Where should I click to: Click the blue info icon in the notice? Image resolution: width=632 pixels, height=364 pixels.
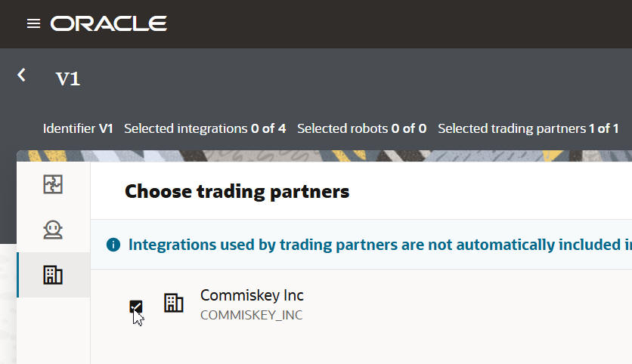coord(113,245)
